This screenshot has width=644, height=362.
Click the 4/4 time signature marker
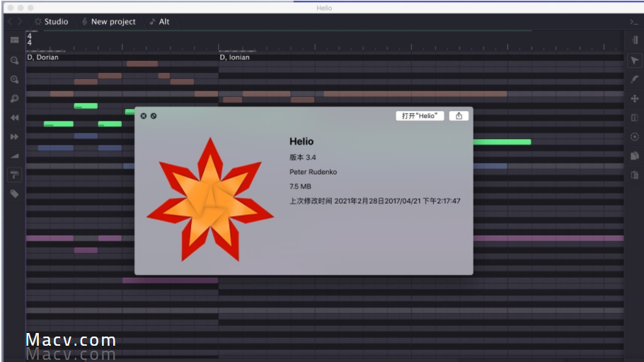[x=29, y=40]
